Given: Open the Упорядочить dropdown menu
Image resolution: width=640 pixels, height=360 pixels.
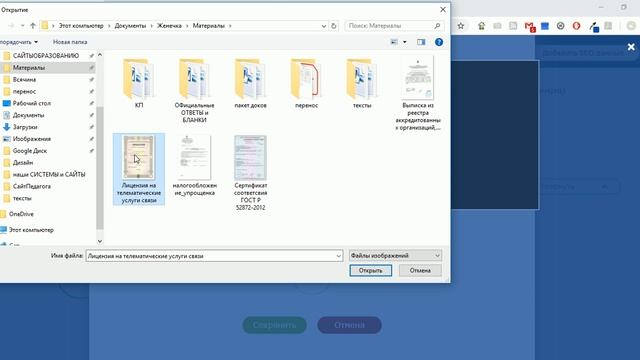Looking at the screenshot, I should [x=18, y=42].
